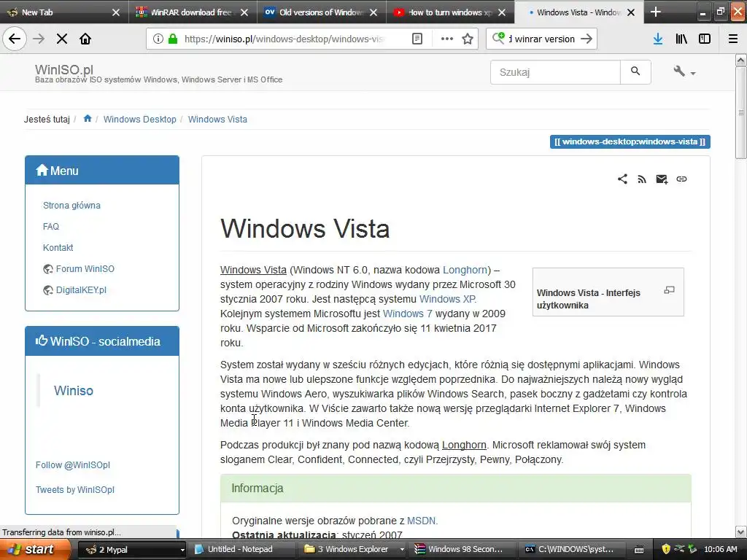
Task: Click the security shield tray icon
Action: click(x=665, y=549)
